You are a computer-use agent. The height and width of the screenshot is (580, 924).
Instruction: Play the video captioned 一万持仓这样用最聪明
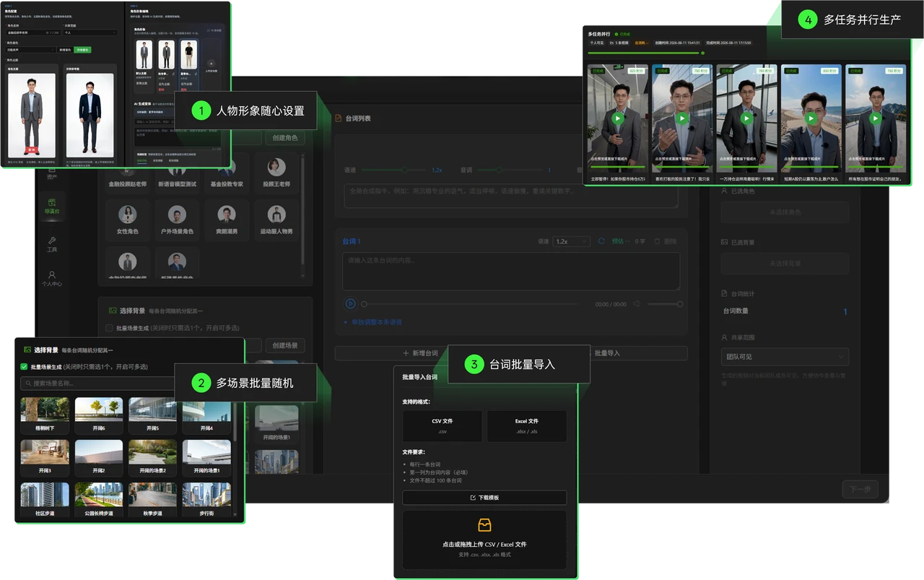click(x=746, y=118)
